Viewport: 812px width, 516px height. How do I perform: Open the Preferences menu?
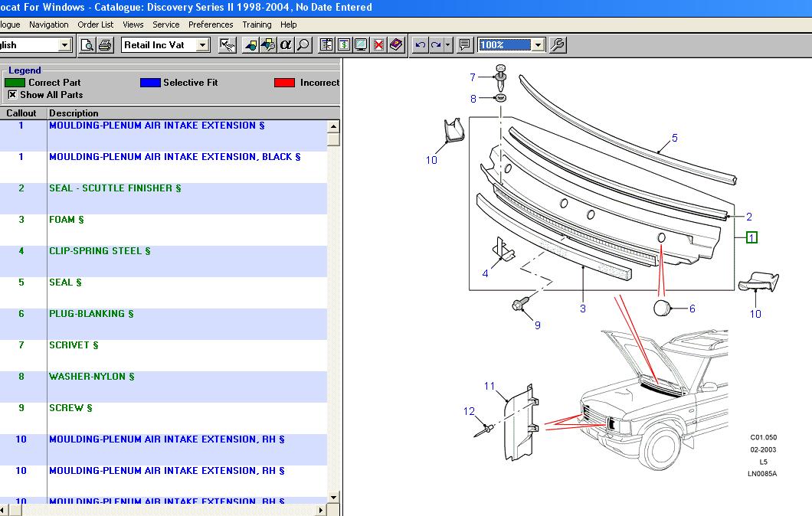211,24
